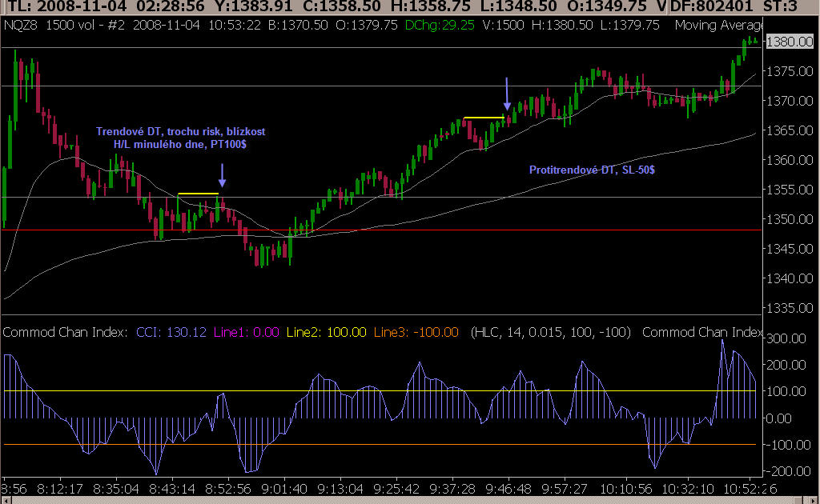Click the 'Commod Chan Index:' study title on the left

point(65,332)
